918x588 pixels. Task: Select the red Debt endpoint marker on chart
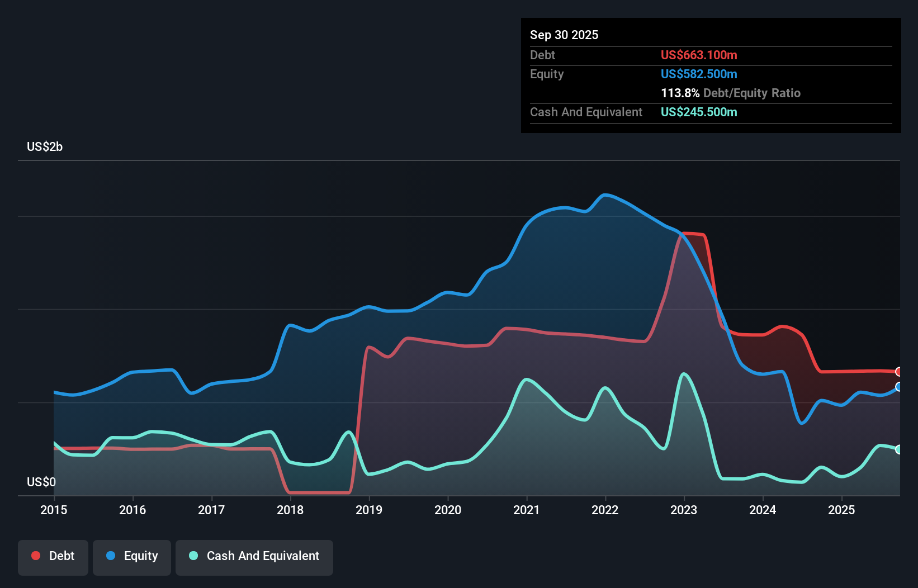tap(899, 372)
